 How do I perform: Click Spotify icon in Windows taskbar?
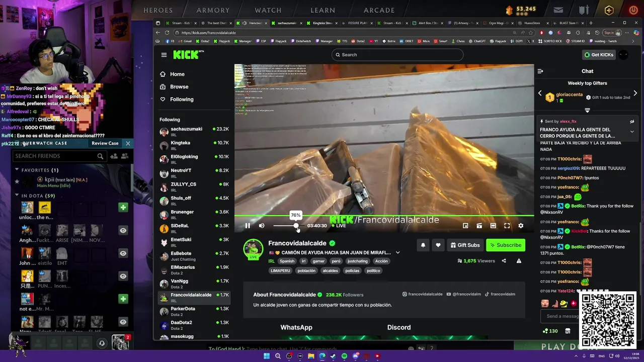click(x=344, y=356)
